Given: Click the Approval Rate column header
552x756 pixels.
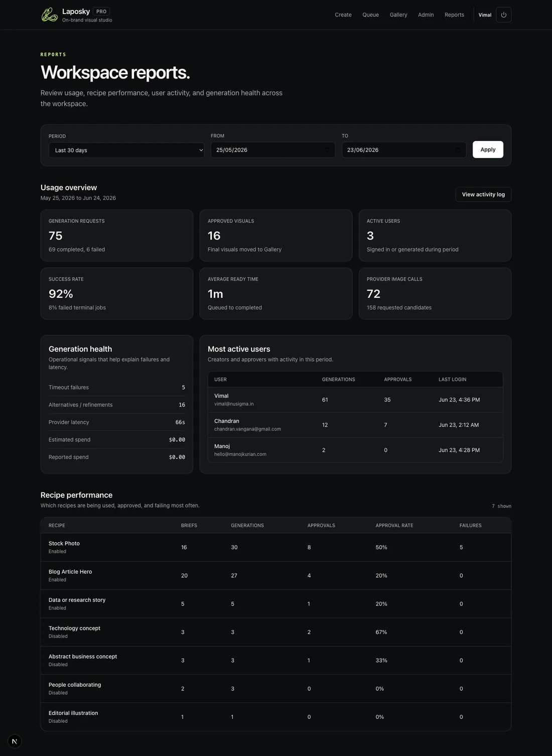Looking at the screenshot, I should pyautogui.click(x=394, y=526).
